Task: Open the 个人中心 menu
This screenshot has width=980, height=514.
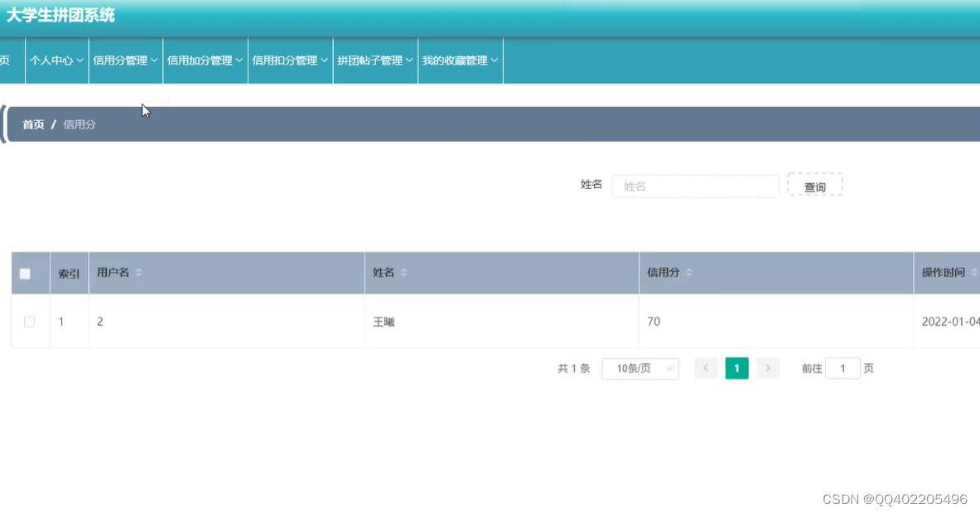Action: (x=56, y=60)
